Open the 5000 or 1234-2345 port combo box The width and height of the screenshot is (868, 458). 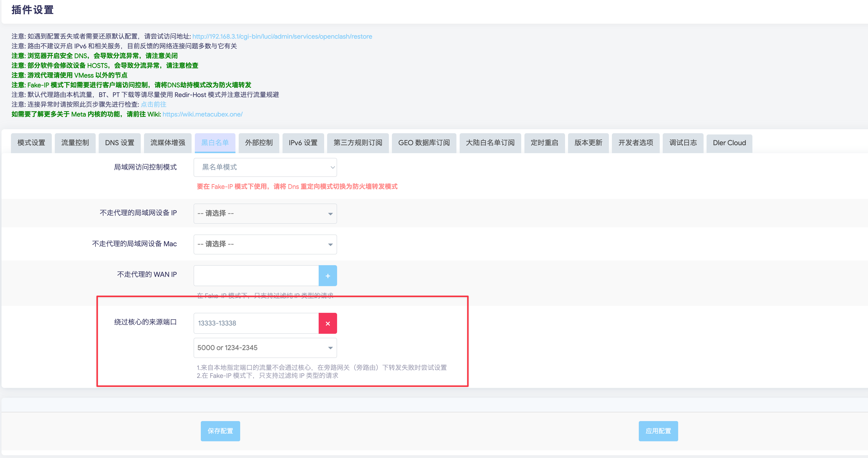point(265,348)
